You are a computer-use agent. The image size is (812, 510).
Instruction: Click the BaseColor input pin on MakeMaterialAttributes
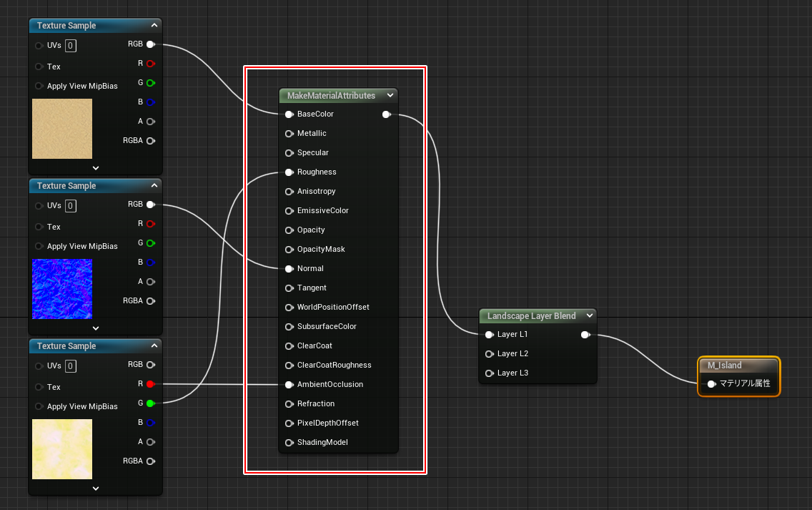pos(289,114)
